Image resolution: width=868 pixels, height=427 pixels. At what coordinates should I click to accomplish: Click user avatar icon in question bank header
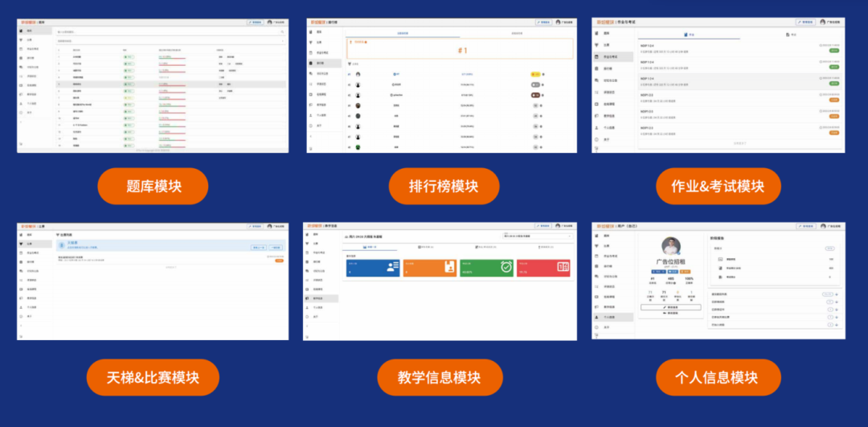click(271, 23)
